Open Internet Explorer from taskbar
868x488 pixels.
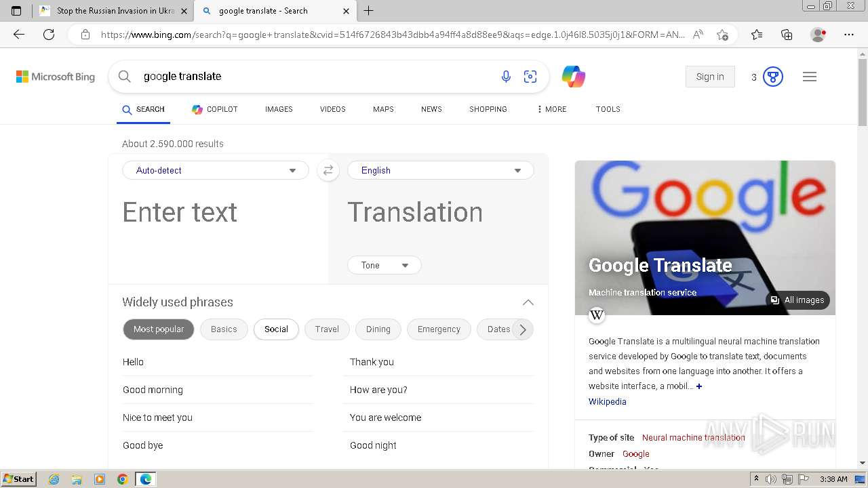pos(54,479)
